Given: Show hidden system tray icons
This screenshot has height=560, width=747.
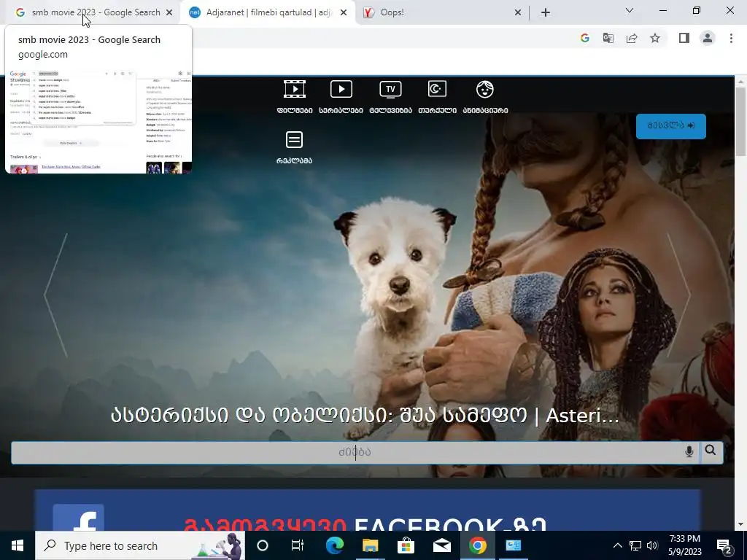Looking at the screenshot, I should click(x=617, y=545).
